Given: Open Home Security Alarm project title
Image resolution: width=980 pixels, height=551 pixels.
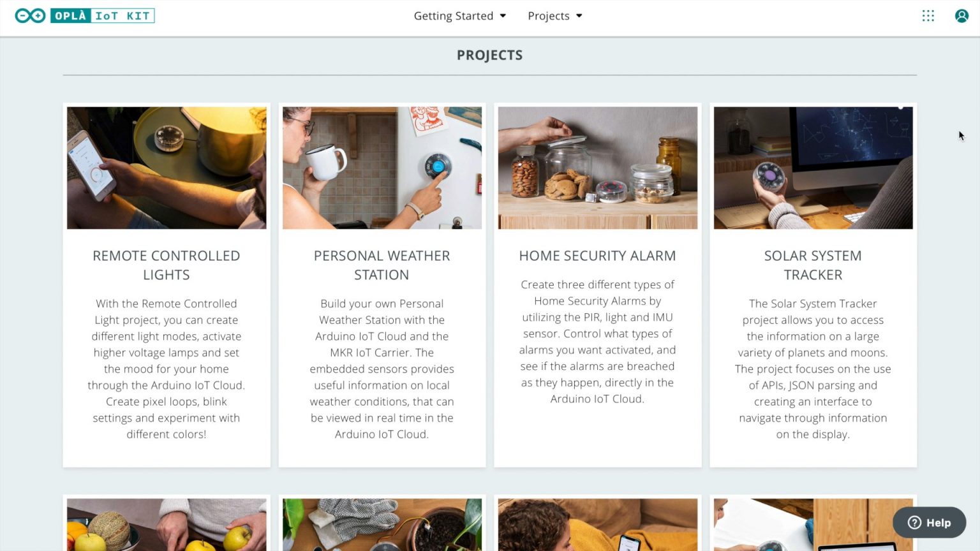Looking at the screenshot, I should (597, 256).
